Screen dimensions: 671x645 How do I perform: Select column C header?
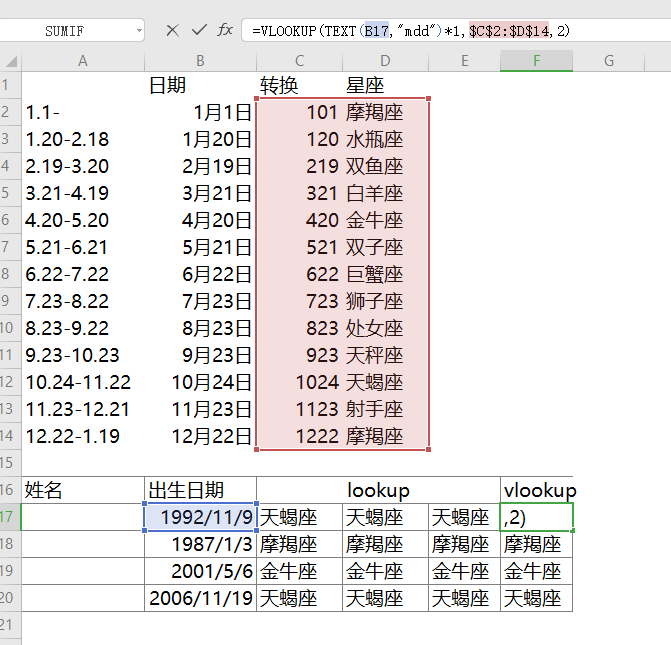click(300, 61)
